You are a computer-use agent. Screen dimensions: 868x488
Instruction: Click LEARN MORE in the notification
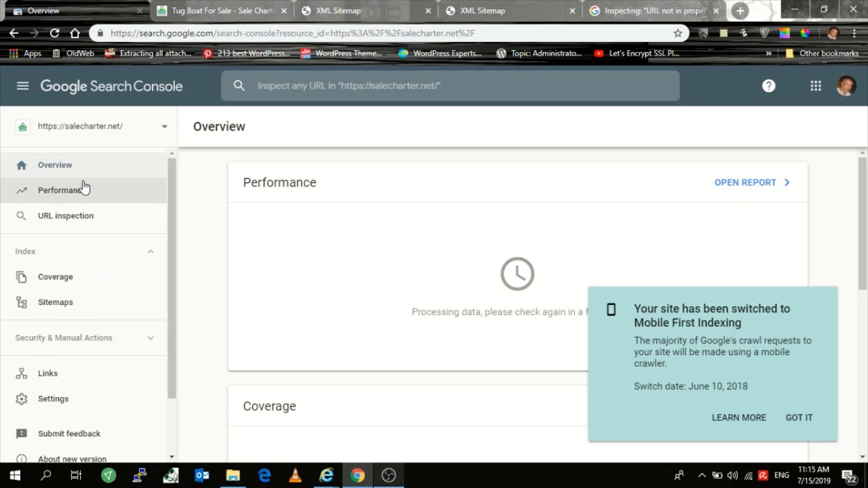(x=738, y=418)
